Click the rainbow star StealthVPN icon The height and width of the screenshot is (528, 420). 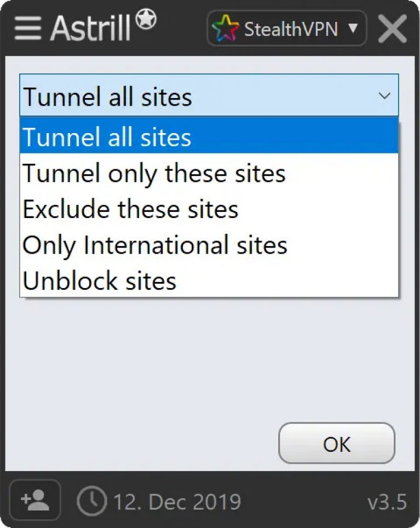tap(227, 29)
